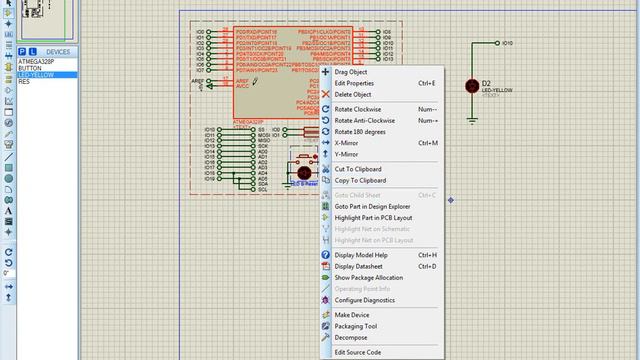Choose Make Device from context menu
The image size is (640, 360).
coord(382,315)
